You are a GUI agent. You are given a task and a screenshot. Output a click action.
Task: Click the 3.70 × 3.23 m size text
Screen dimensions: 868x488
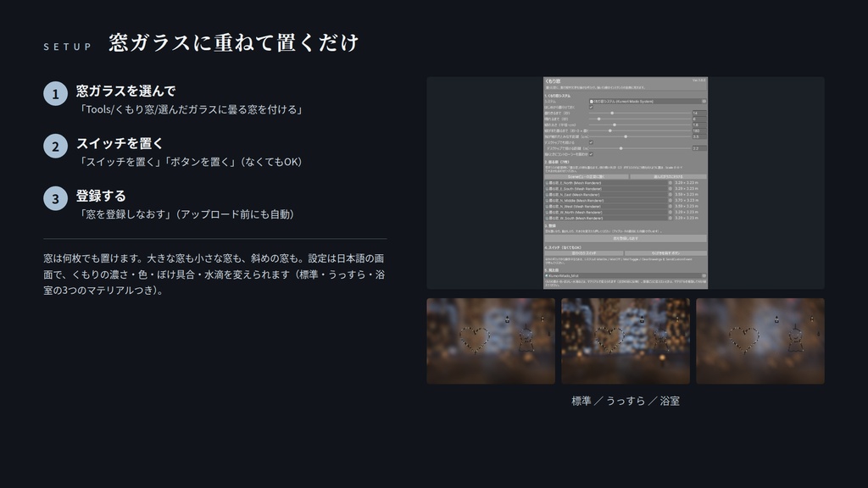point(687,200)
